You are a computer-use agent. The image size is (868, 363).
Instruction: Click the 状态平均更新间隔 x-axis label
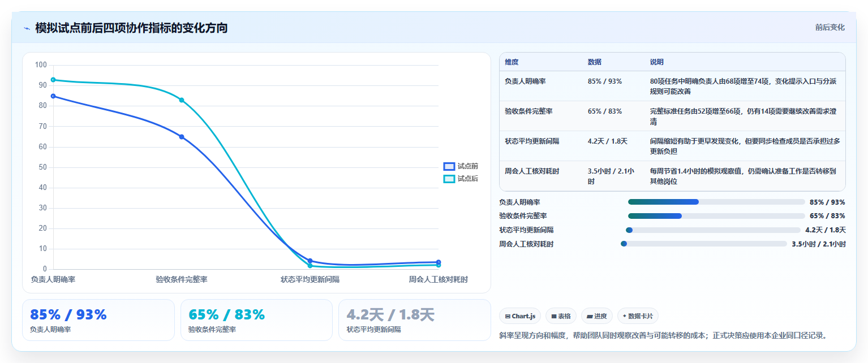(310, 279)
